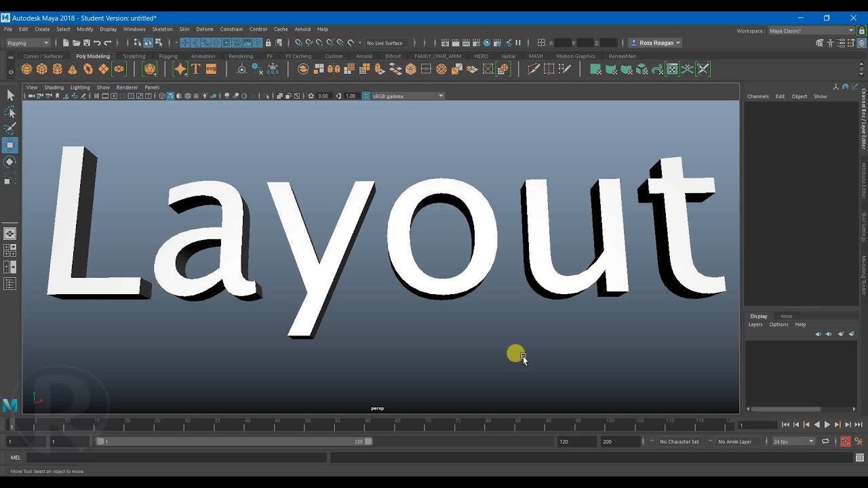The height and width of the screenshot is (488, 868).
Task: Open the Rigging menu set dropdown
Action: tap(28, 43)
